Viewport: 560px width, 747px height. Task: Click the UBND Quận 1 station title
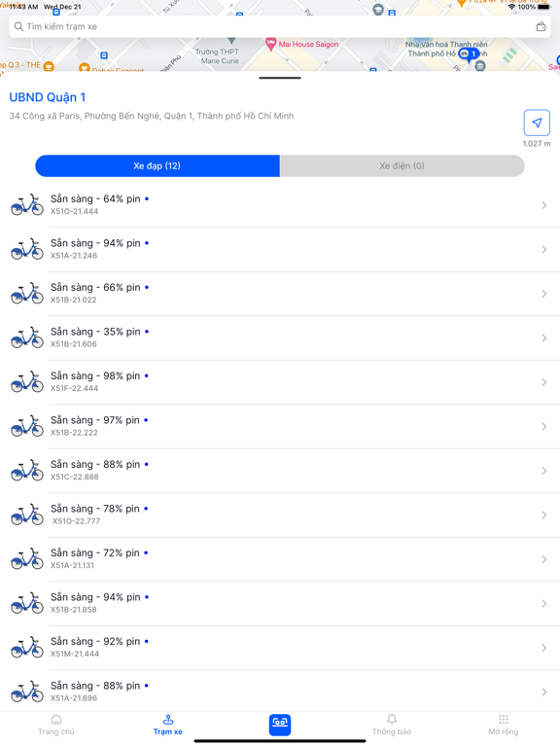(x=48, y=97)
